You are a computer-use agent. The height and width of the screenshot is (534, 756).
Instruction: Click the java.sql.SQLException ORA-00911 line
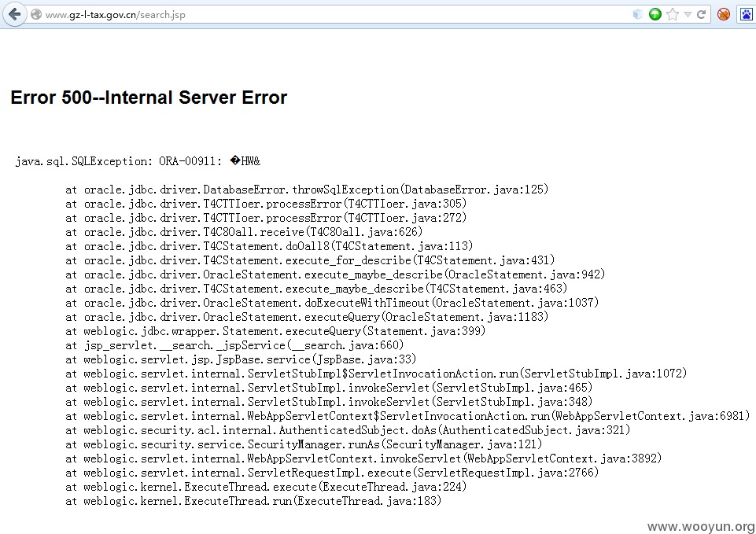click(138, 161)
